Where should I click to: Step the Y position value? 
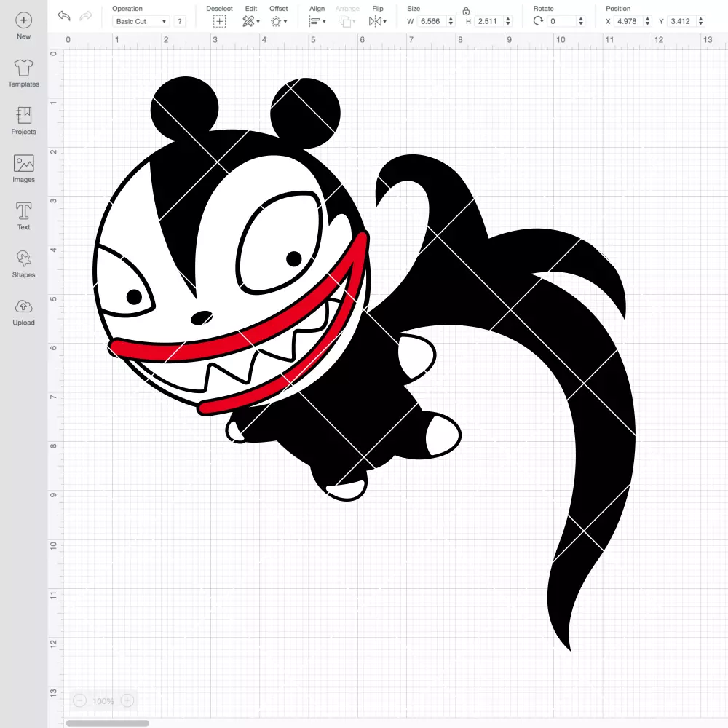(x=701, y=21)
